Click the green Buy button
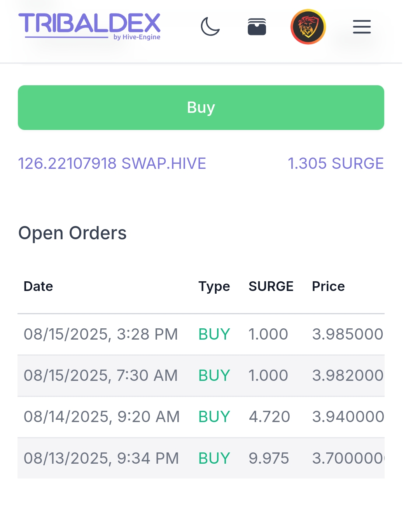This screenshot has height=510, width=420. tap(201, 107)
